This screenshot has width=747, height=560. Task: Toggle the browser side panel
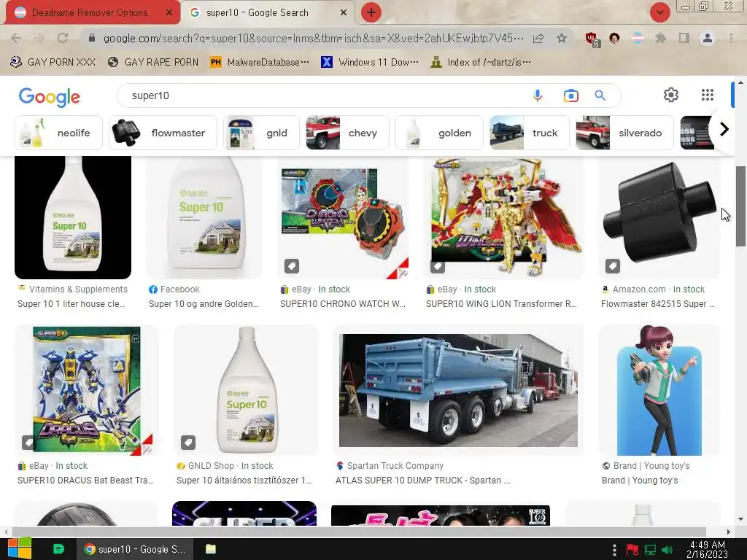tap(684, 38)
